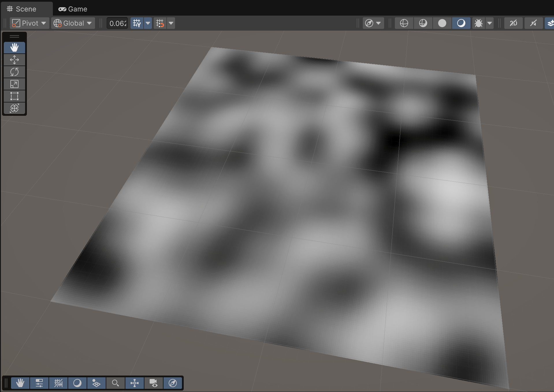Select the Scale tool

coord(14,84)
